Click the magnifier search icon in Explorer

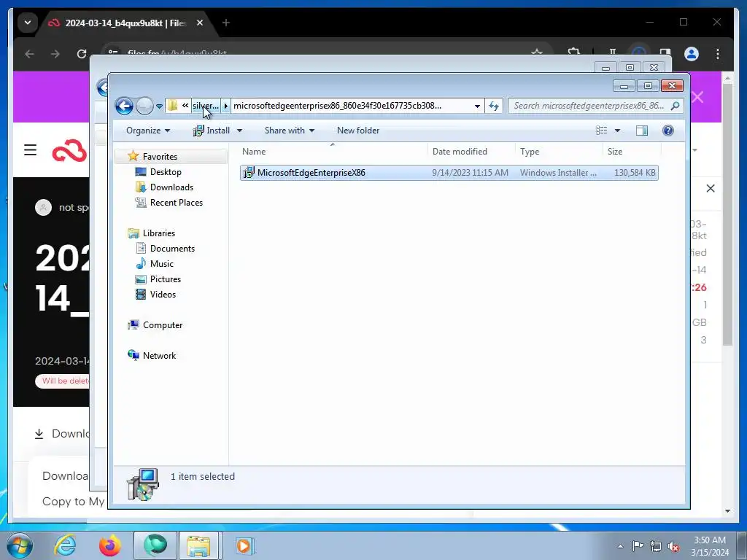coord(675,106)
